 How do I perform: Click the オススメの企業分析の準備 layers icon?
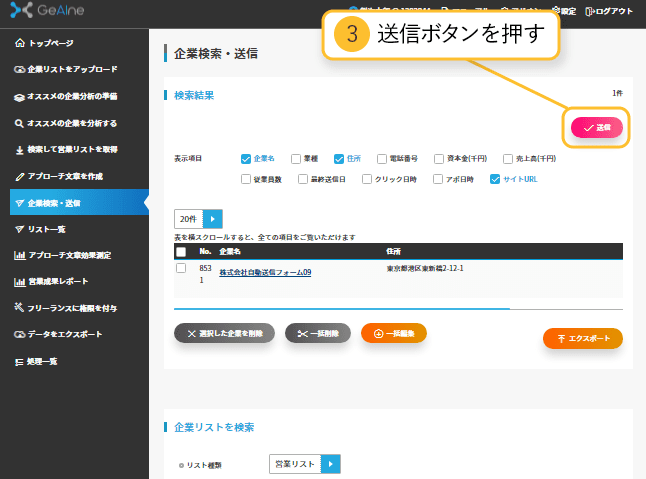[x=19, y=97]
